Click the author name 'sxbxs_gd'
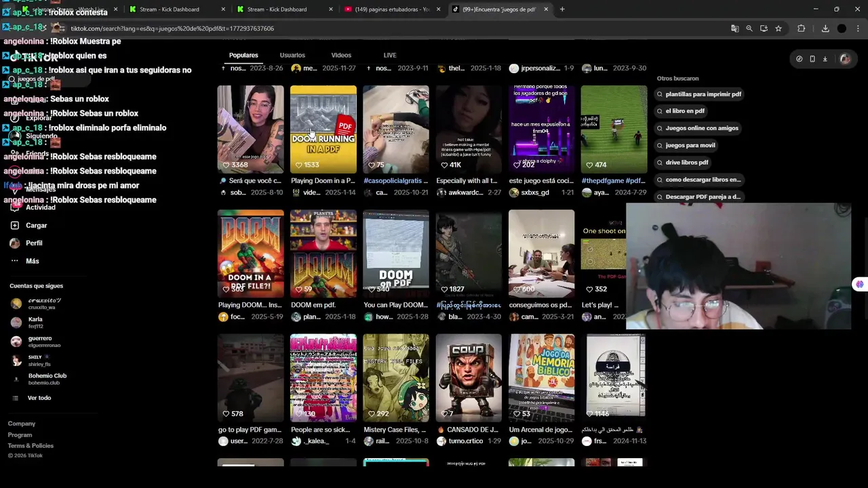The image size is (868, 488). click(535, 192)
